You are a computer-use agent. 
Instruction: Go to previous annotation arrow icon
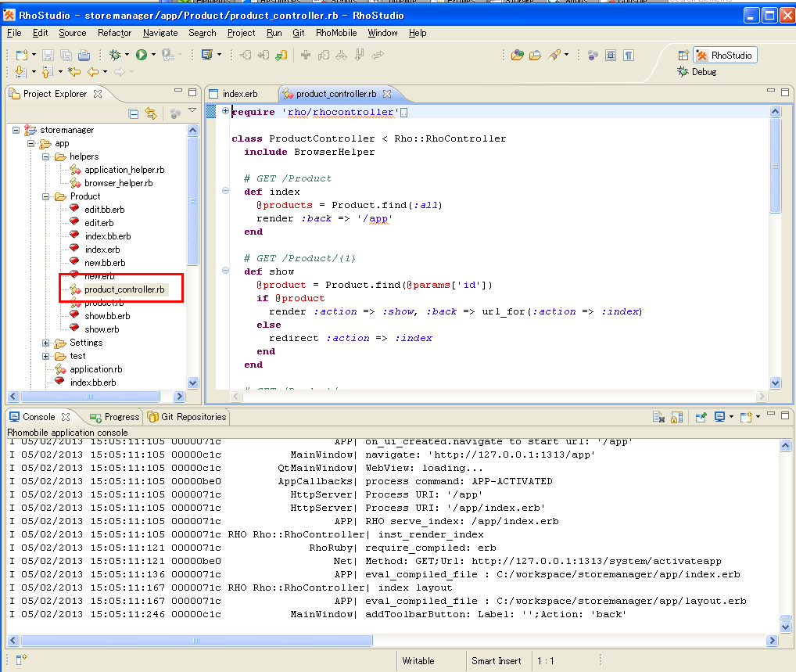point(47,72)
